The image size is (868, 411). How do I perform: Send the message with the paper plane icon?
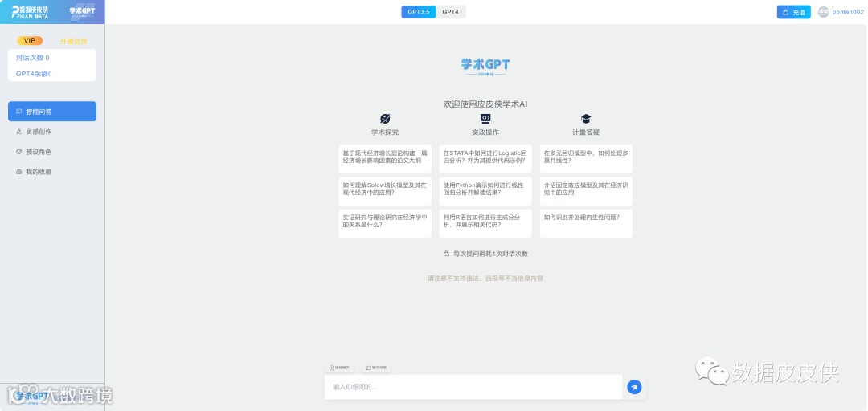[x=634, y=387]
